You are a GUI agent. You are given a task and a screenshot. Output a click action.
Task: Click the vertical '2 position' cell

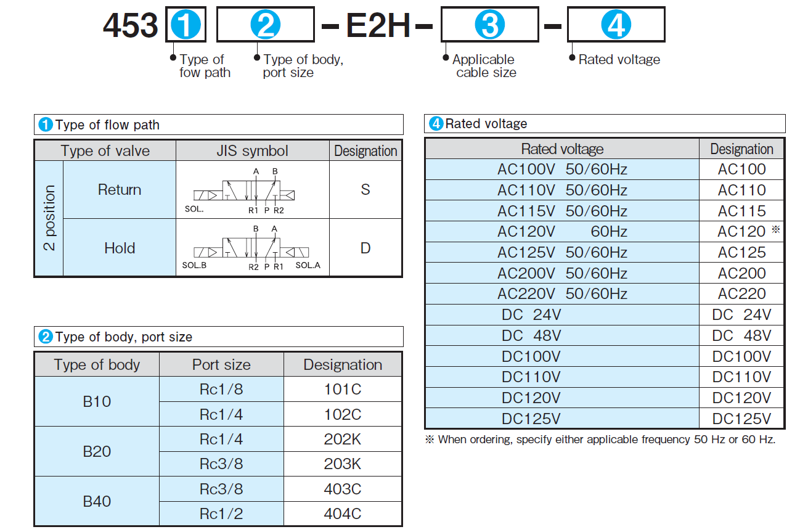click(x=49, y=218)
